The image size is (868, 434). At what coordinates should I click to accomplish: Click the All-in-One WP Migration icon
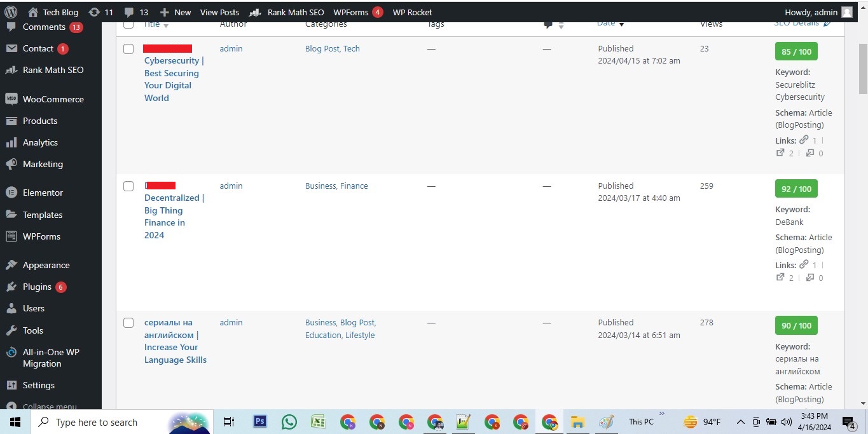[x=11, y=352]
